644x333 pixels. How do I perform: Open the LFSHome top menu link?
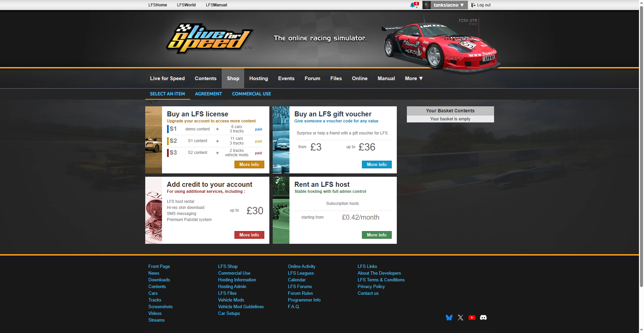[x=158, y=5]
